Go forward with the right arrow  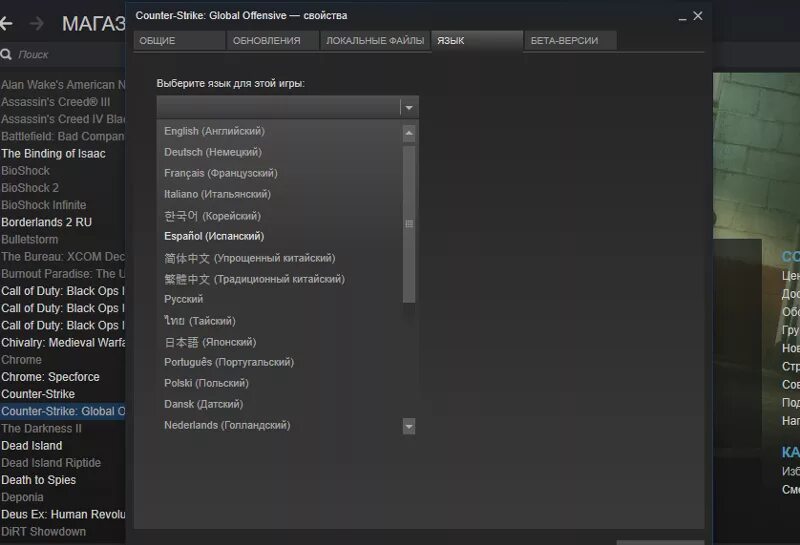(x=36, y=23)
